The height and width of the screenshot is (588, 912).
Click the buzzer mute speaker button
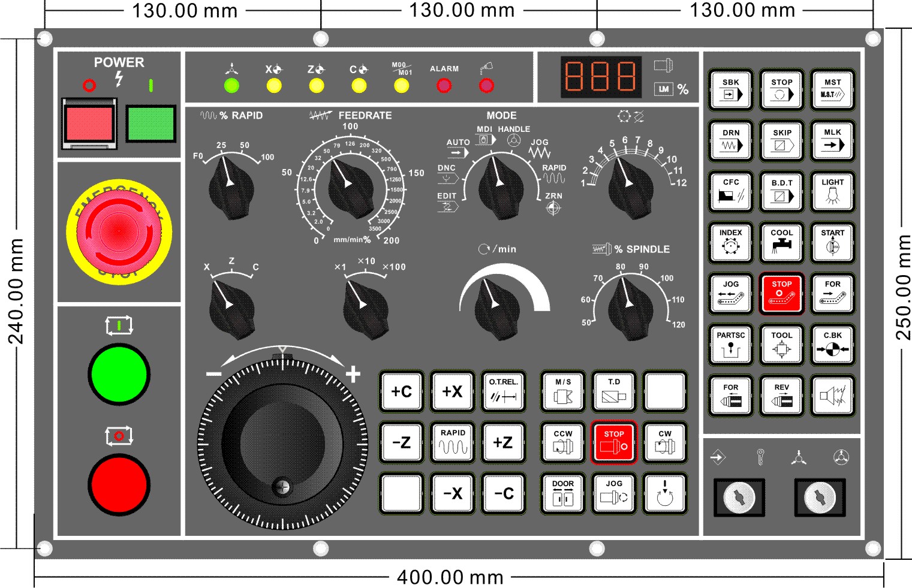(832, 396)
